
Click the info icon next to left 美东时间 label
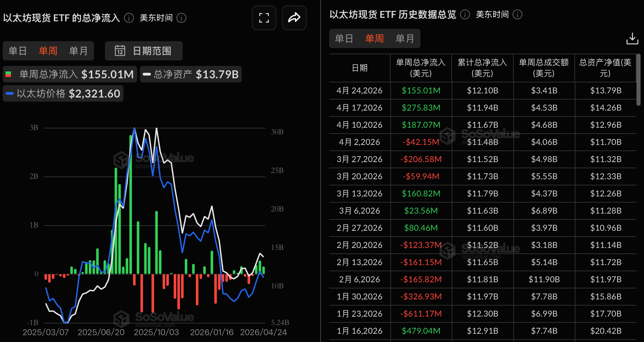181,18
